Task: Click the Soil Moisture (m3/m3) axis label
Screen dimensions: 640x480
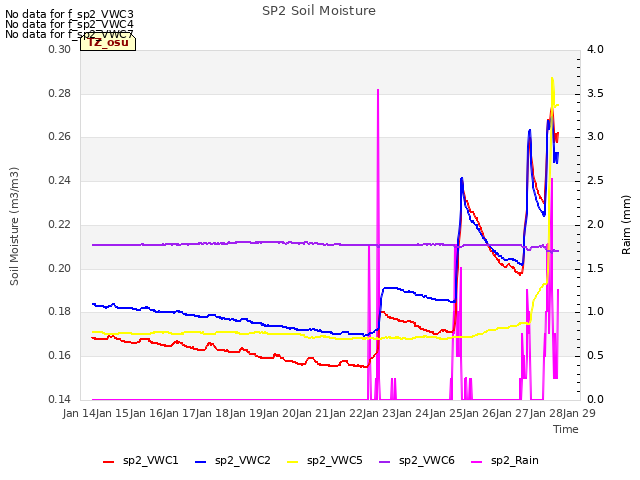Action: tap(14, 226)
